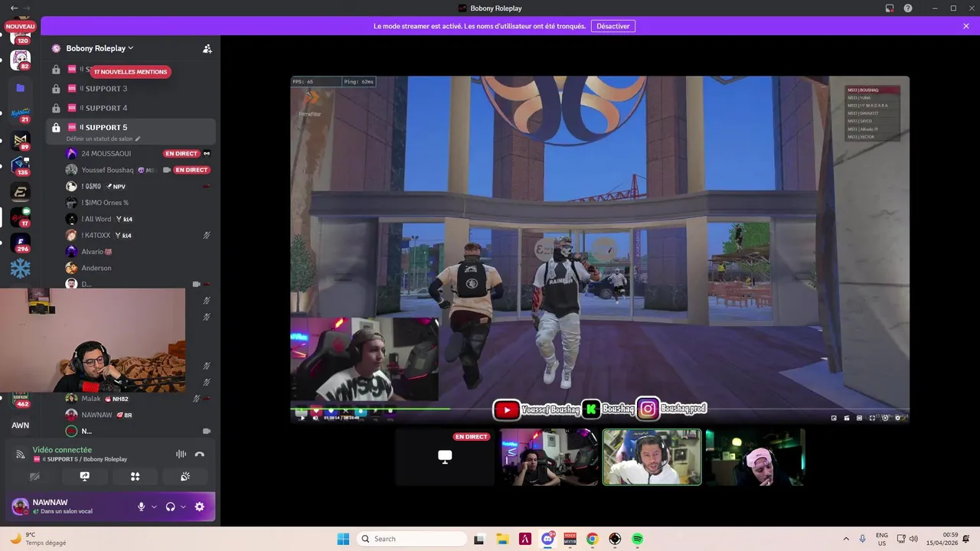Select the SUPPORT 4 voice channel
Image resolution: width=980 pixels, height=551 pixels.
[130, 108]
